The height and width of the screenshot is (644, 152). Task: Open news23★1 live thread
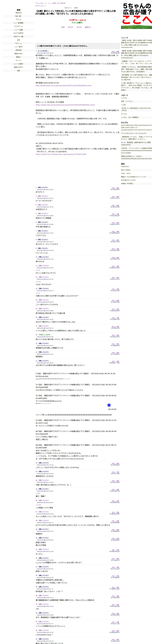pos(125,166)
